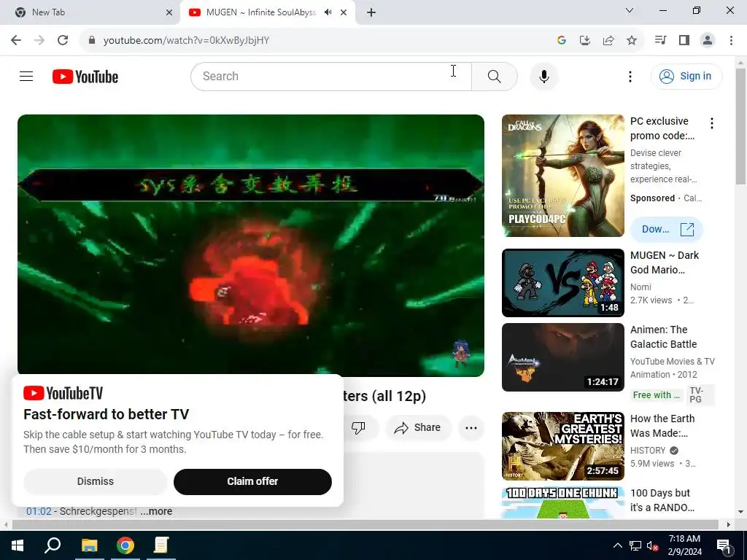
Task: Click muted volume tray icon
Action: tap(653, 545)
